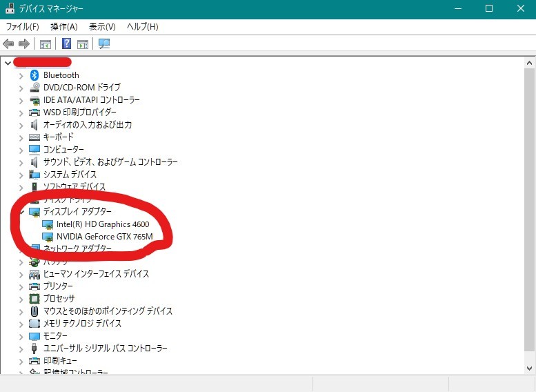
Task: Click the blue question mark Help icon
Action: click(66, 43)
